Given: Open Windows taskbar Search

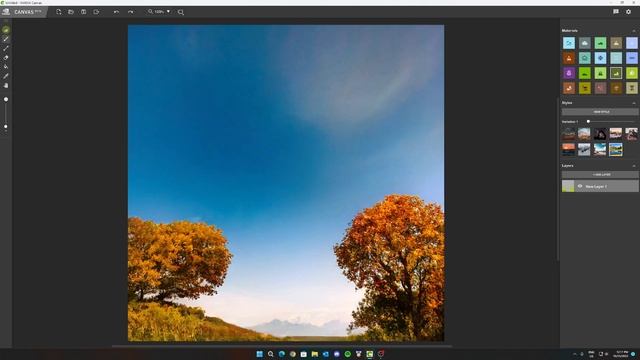Looking at the screenshot, I should [271, 354].
